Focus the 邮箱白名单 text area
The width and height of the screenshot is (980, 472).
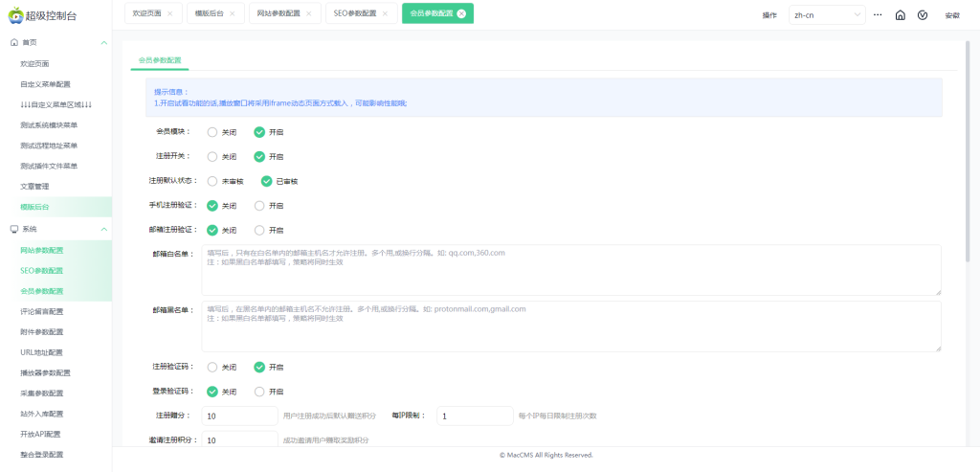(x=571, y=269)
